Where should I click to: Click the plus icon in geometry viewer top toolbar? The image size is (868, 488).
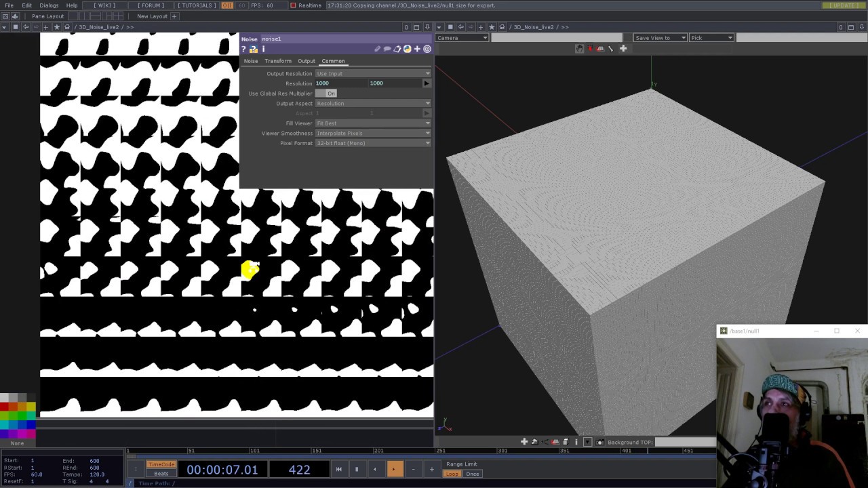pos(623,49)
